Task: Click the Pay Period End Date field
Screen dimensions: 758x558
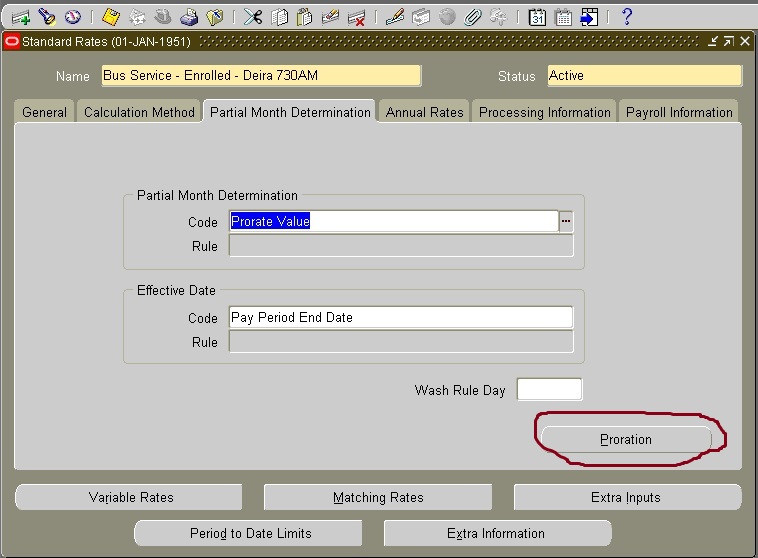Action: click(401, 317)
